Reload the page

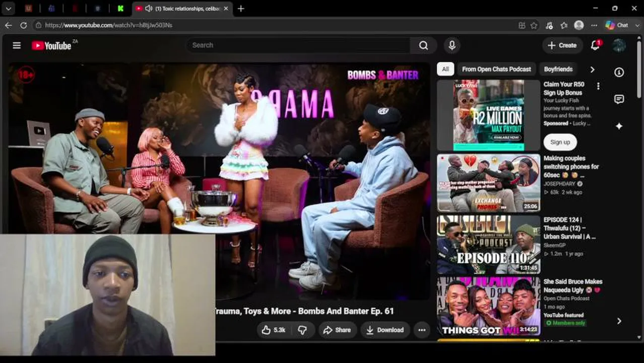(24, 25)
